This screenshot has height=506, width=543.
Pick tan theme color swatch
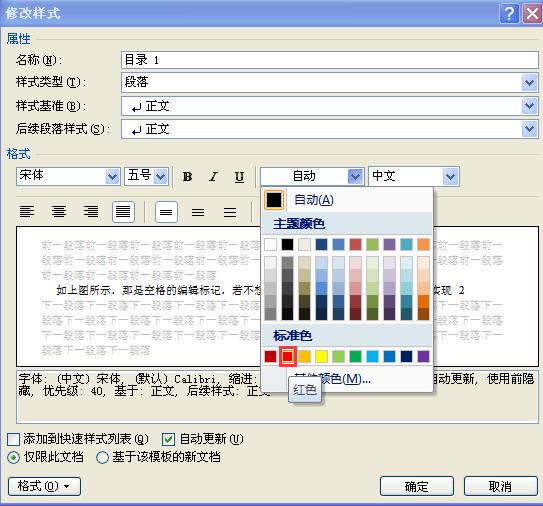305,245
